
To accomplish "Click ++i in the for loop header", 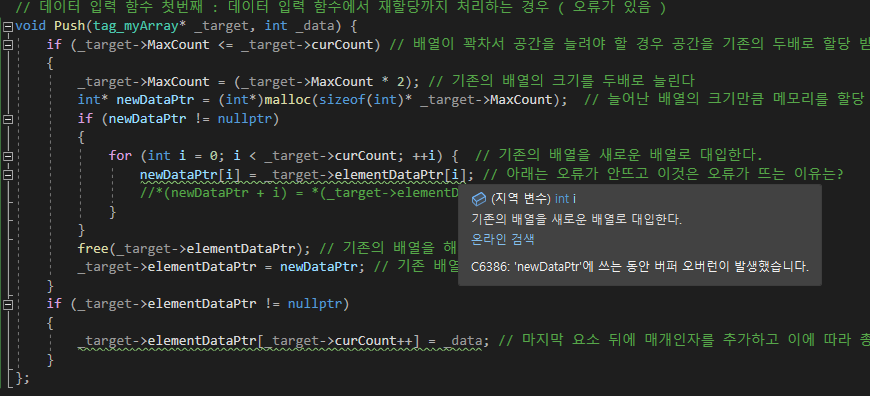I will coord(424,156).
